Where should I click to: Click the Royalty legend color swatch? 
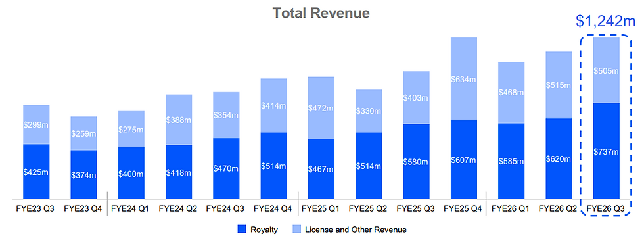(242, 230)
